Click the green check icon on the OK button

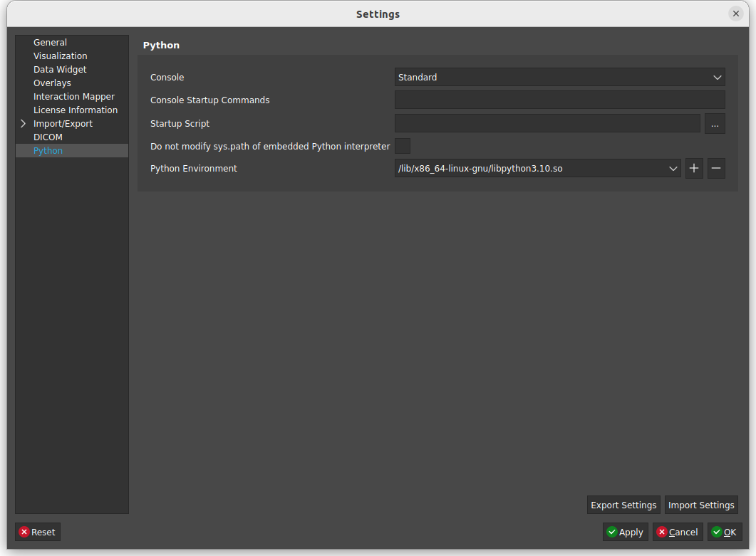pyautogui.click(x=715, y=532)
